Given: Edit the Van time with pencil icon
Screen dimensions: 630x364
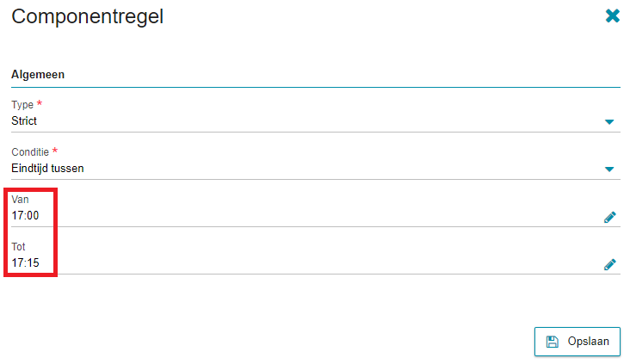Looking at the screenshot, I should pos(609,218).
